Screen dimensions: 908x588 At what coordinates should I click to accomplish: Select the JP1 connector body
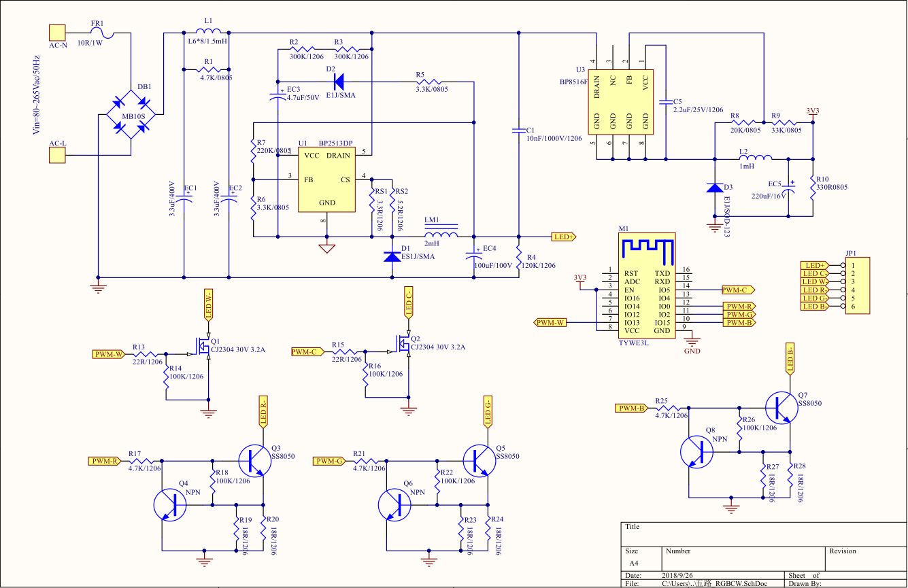857,286
